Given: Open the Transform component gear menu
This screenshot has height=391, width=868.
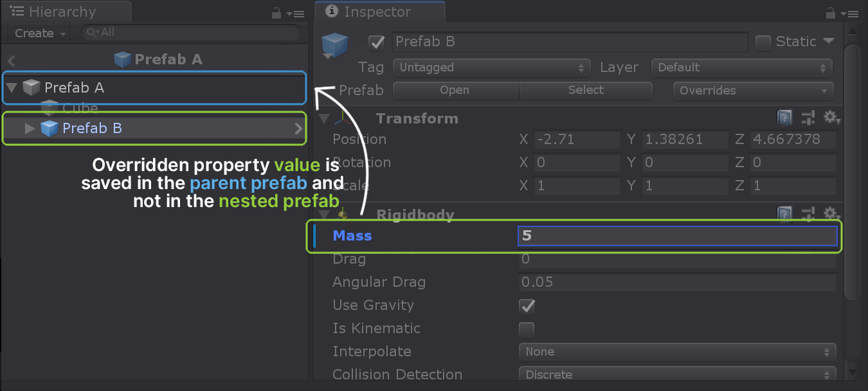Looking at the screenshot, I should pos(831,118).
